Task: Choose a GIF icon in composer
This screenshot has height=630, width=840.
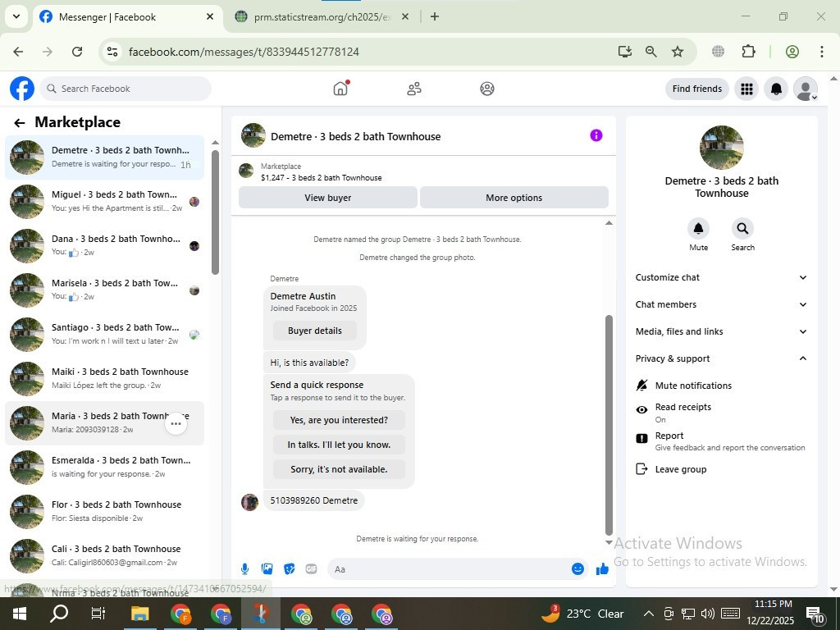Action: coord(311,569)
